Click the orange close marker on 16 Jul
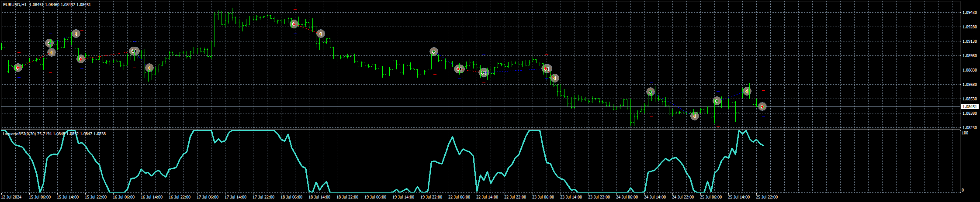 click(x=149, y=68)
